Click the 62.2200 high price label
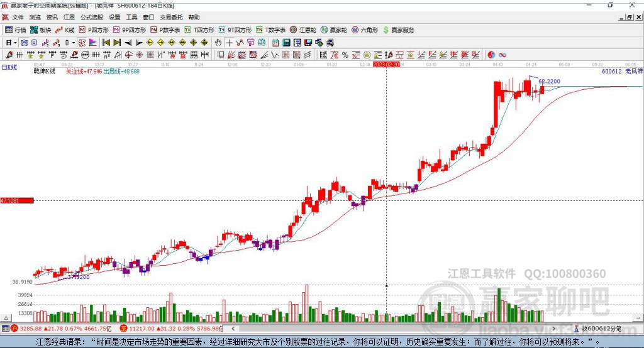The height and width of the screenshot is (348, 644). pyautogui.click(x=549, y=81)
